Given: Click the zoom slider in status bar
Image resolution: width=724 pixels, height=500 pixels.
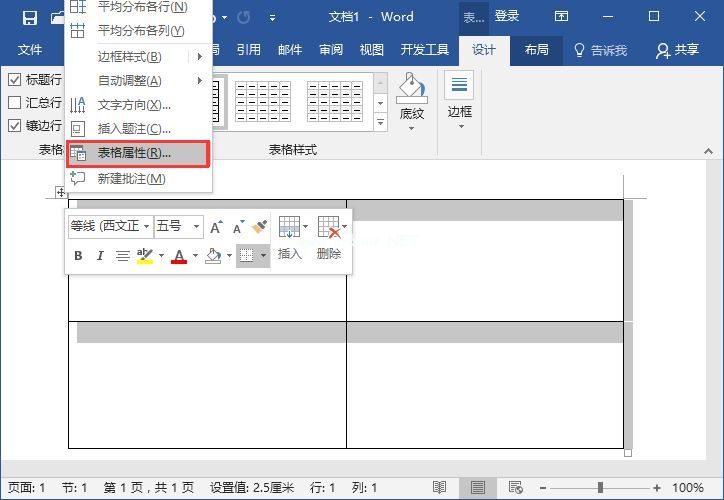Looking at the screenshot, I should point(600,488).
